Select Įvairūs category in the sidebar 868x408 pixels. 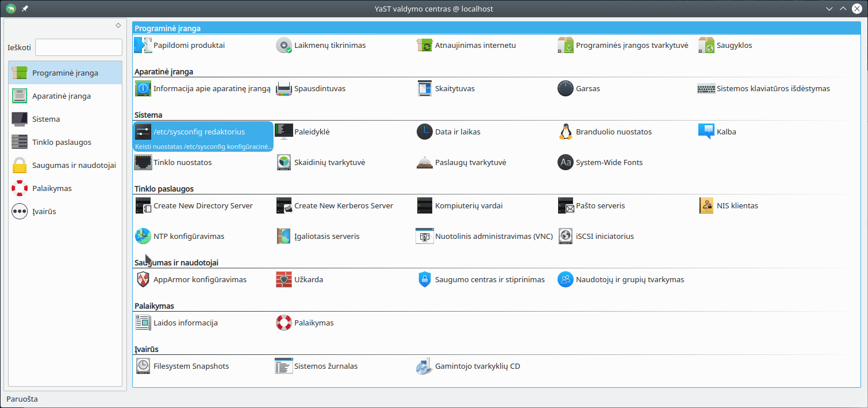pyautogui.click(x=44, y=212)
